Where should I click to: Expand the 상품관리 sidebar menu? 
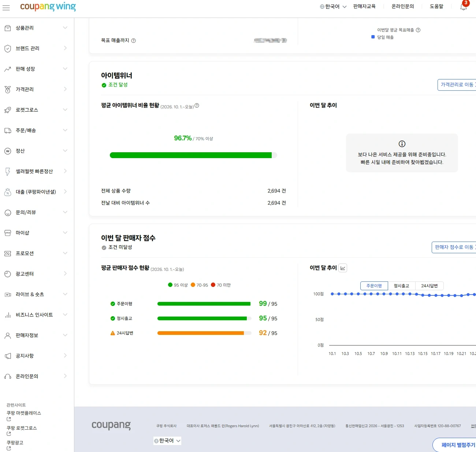(65, 28)
